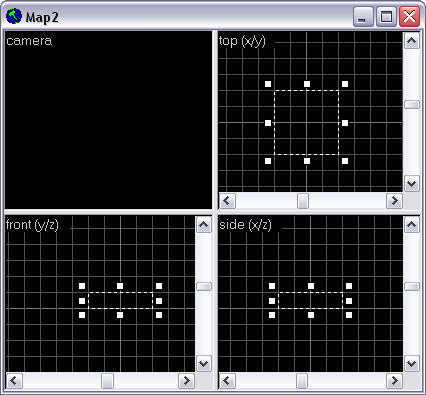
Task: Click the side view vertical scrollbar thumb
Action: (x=412, y=287)
